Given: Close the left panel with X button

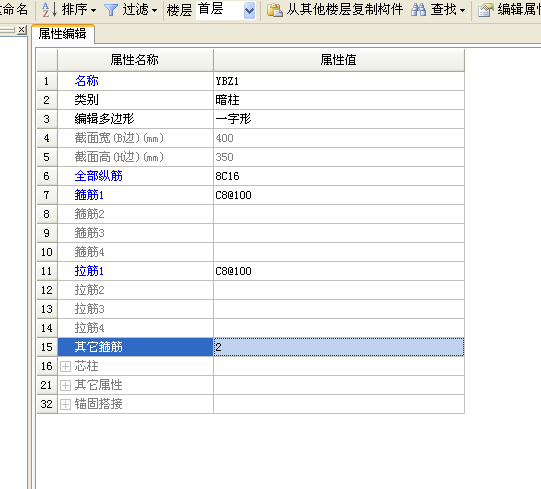Looking at the screenshot, I should [22, 30].
